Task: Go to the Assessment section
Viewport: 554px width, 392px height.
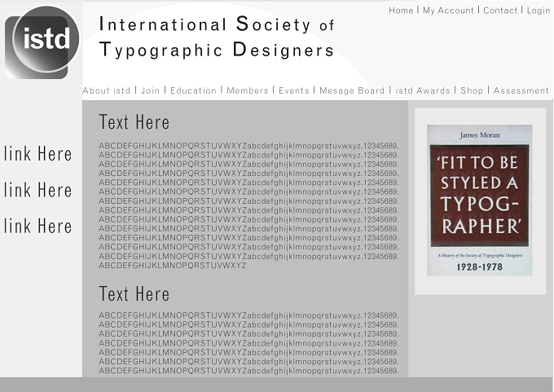Action: 521,90
